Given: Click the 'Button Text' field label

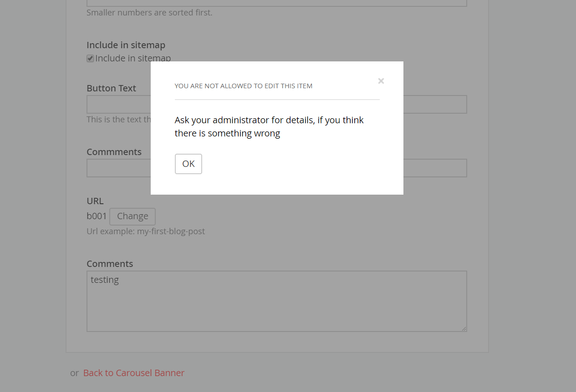Looking at the screenshot, I should (x=111, y=88).
